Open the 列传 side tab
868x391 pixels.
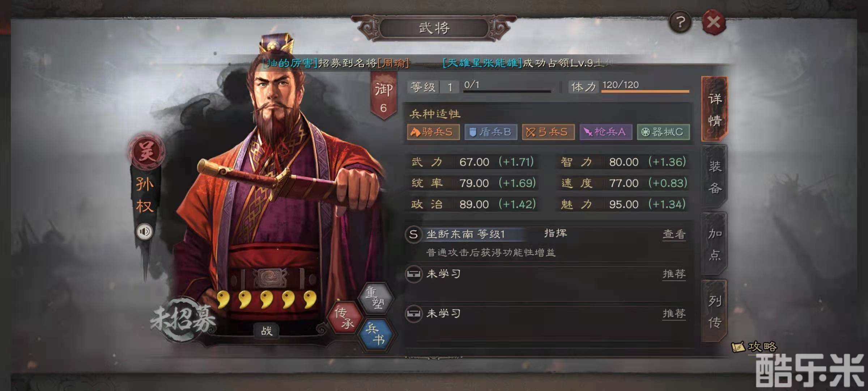tap(715, 311)
